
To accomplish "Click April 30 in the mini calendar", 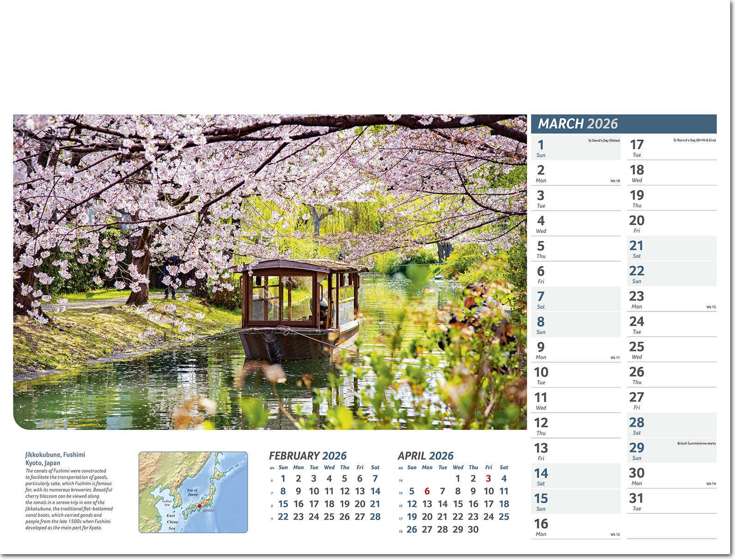I will click(x=473, y=530).
